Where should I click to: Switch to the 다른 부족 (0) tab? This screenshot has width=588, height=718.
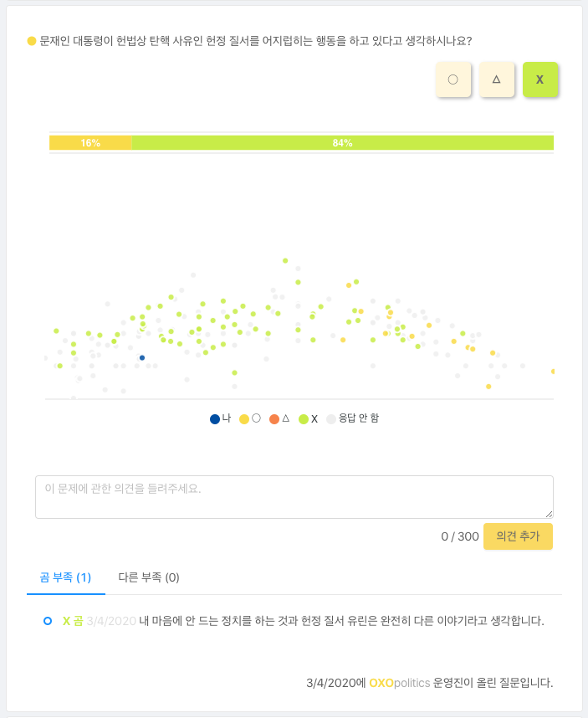[x=149, y=577]
